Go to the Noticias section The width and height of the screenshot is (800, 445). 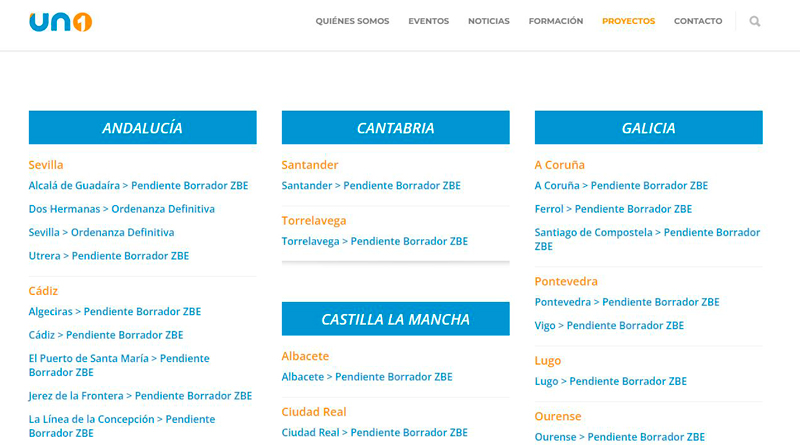(x=489, y=21)
